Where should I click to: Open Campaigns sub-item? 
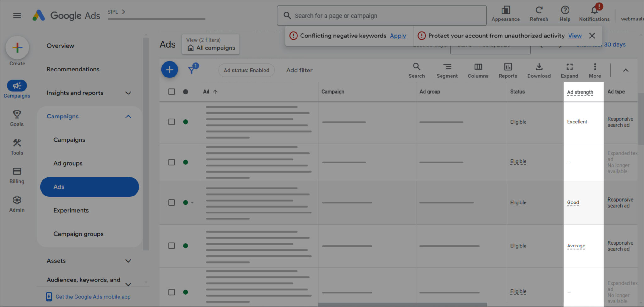pyautogui.click(x=69, y=140)
